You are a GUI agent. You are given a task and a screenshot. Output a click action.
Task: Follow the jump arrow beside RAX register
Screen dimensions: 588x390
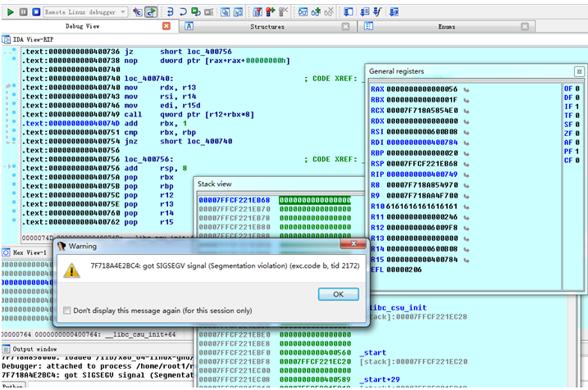466,88
